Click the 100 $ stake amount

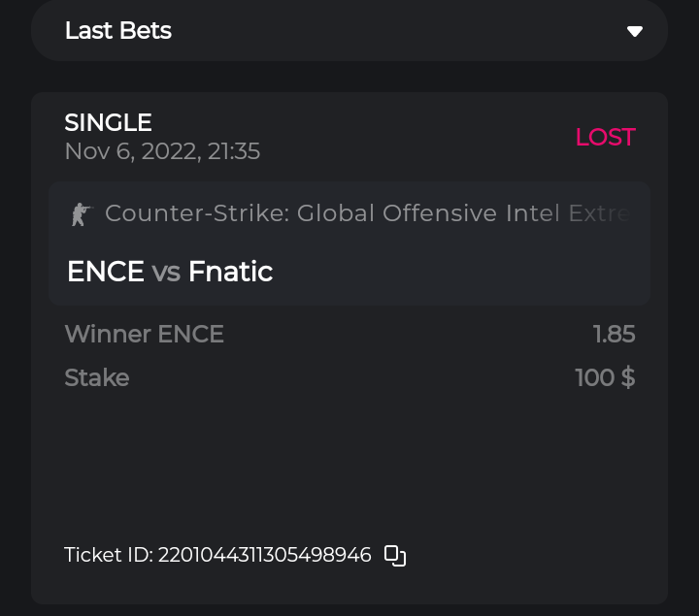pos(605,377)
